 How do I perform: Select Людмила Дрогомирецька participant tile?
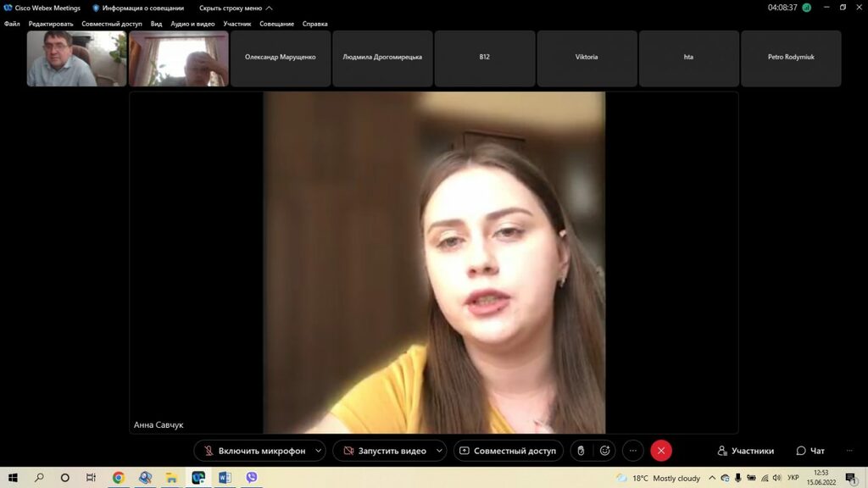click(x=382, y=58)
